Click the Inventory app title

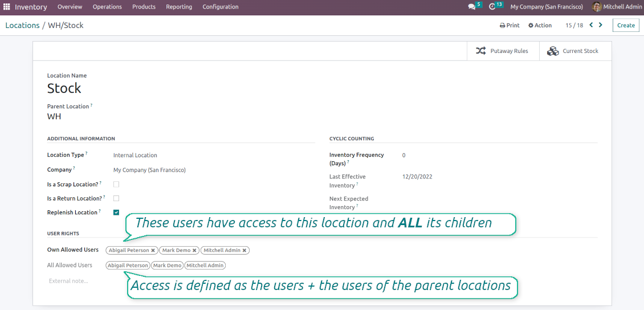31,7
